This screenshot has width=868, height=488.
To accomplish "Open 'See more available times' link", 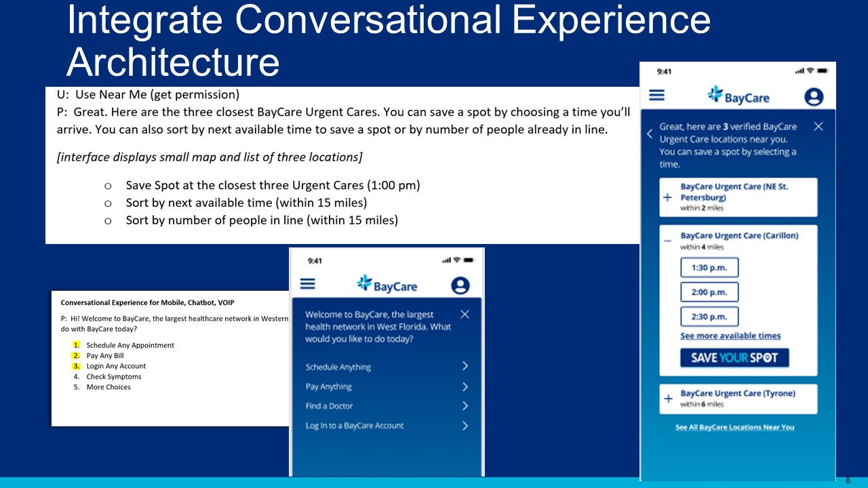I will pos(730,335).
